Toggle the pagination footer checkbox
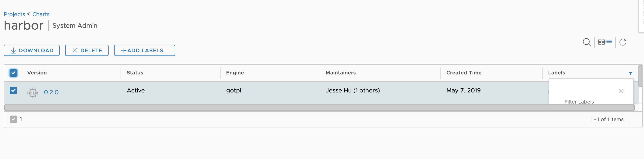The height and width of the screenshot is (159, 644). pyautogui.click(x=13, y=119)
